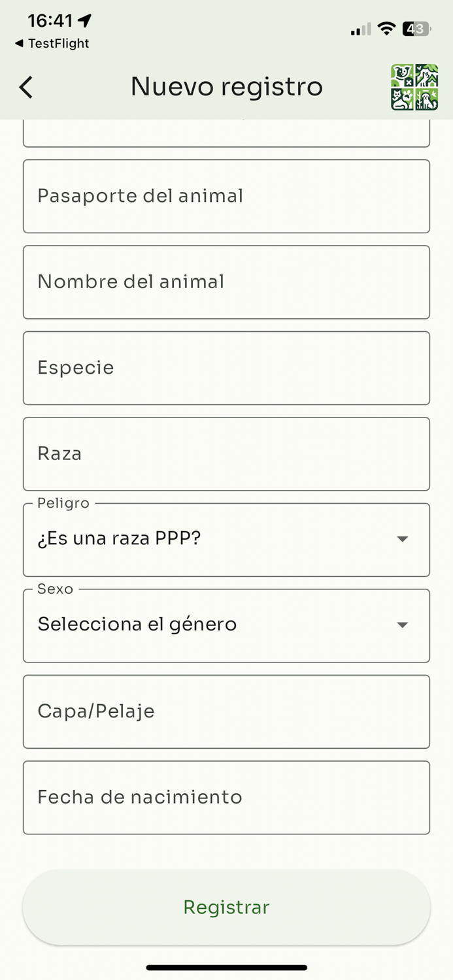Tap the Registrar button
453x980 pixels.
226,907
